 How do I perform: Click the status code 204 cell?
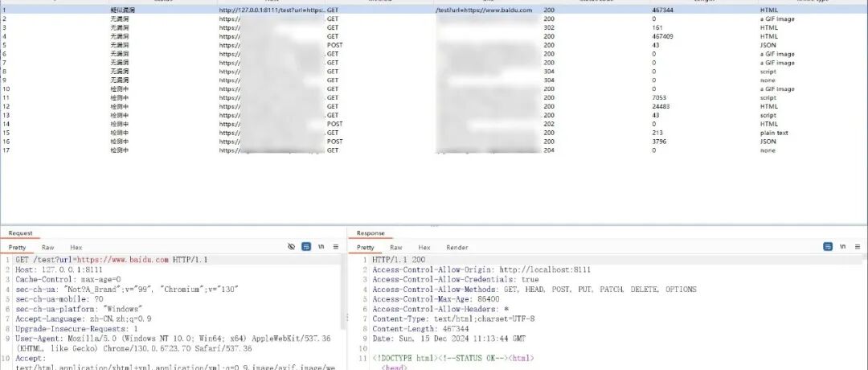point(549,150)
